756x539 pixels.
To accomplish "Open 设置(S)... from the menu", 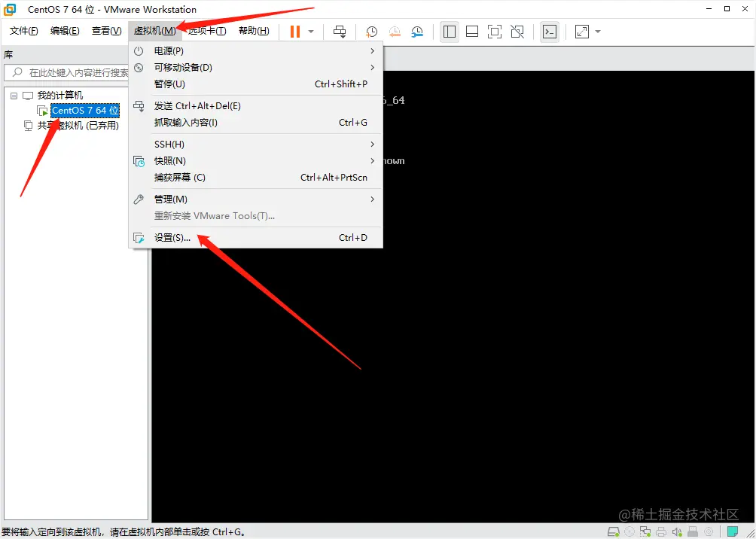I will 255,238.
